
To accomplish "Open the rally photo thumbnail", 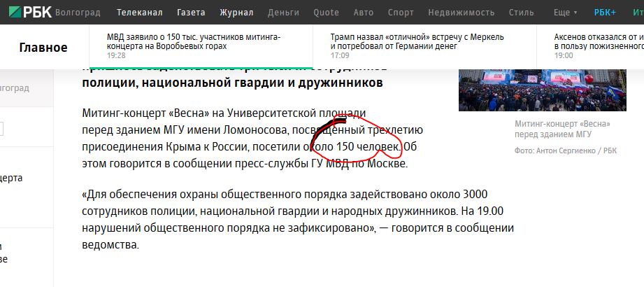I will point(542,90).
